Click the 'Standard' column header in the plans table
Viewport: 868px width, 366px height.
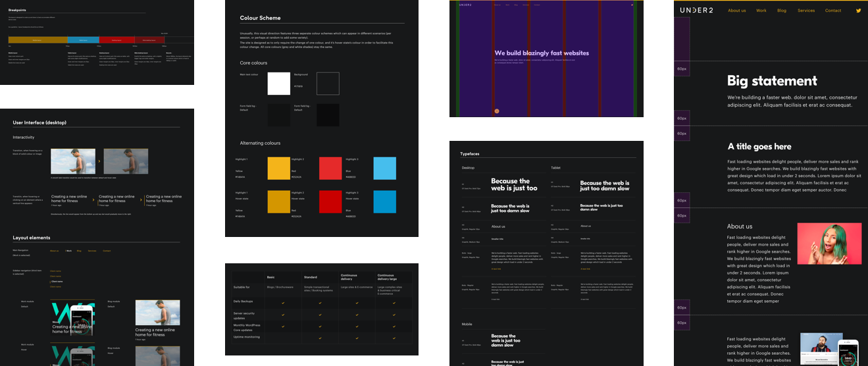(311, 277)
